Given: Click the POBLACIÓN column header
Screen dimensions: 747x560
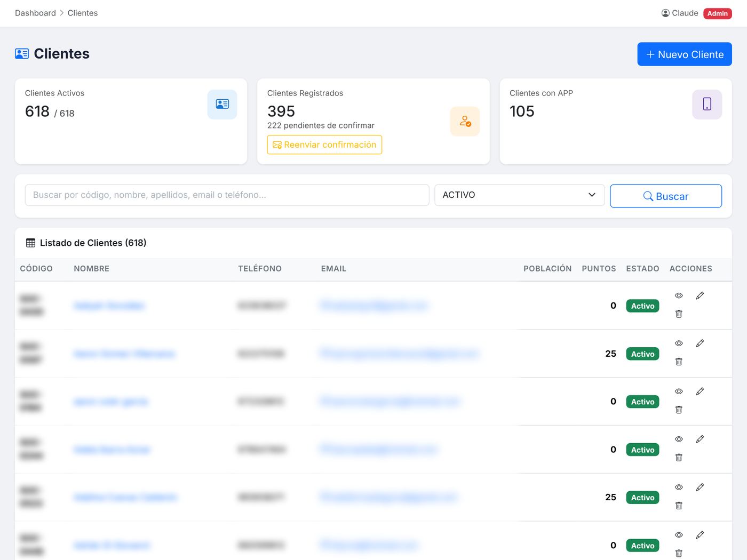Looking at the screenshot, I should pos(547,269).
